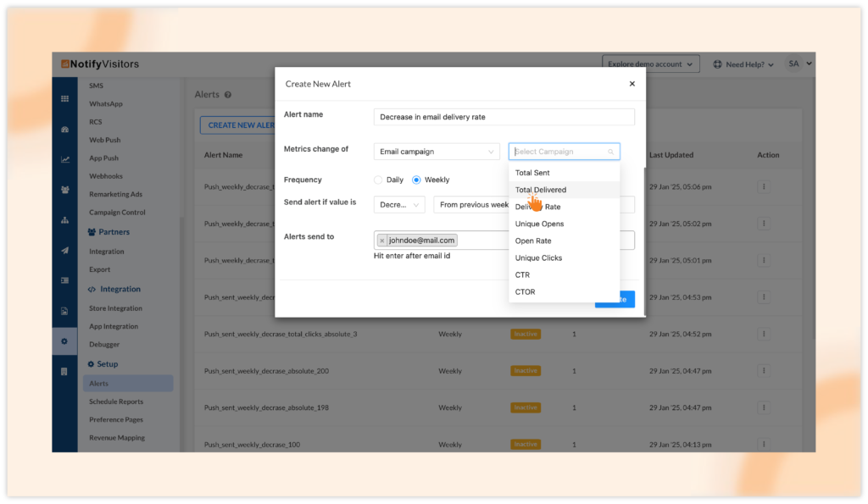Click alert Push_sent_weekly_decrase_absolute_200
868x504 pixels.
pyautogui.click(x=266, y=371)
